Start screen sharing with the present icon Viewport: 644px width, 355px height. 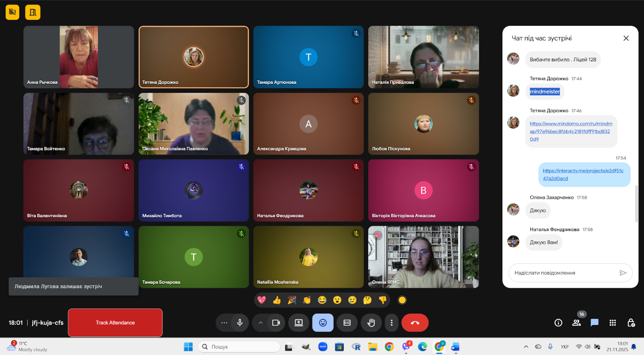point(299,323)
